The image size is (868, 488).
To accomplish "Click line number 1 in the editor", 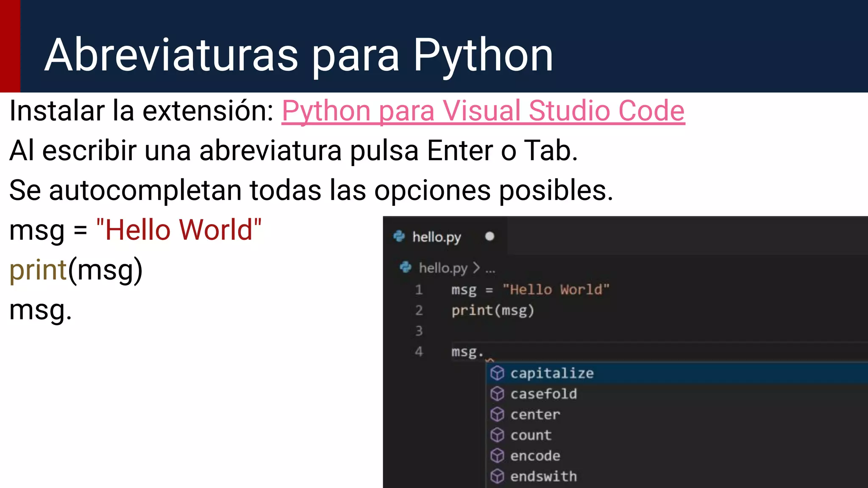I will (419, 290).
